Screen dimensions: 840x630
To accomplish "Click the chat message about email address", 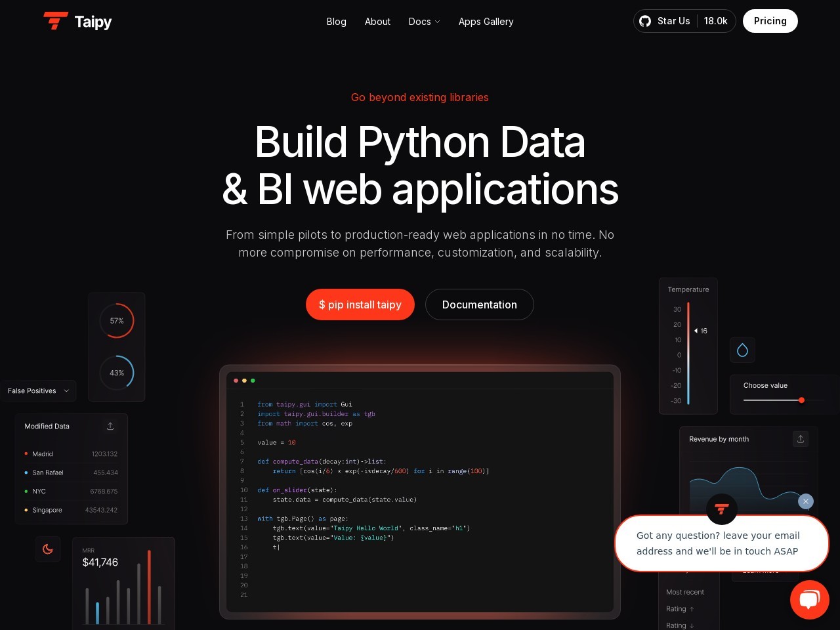I will (x=721, y=543).
